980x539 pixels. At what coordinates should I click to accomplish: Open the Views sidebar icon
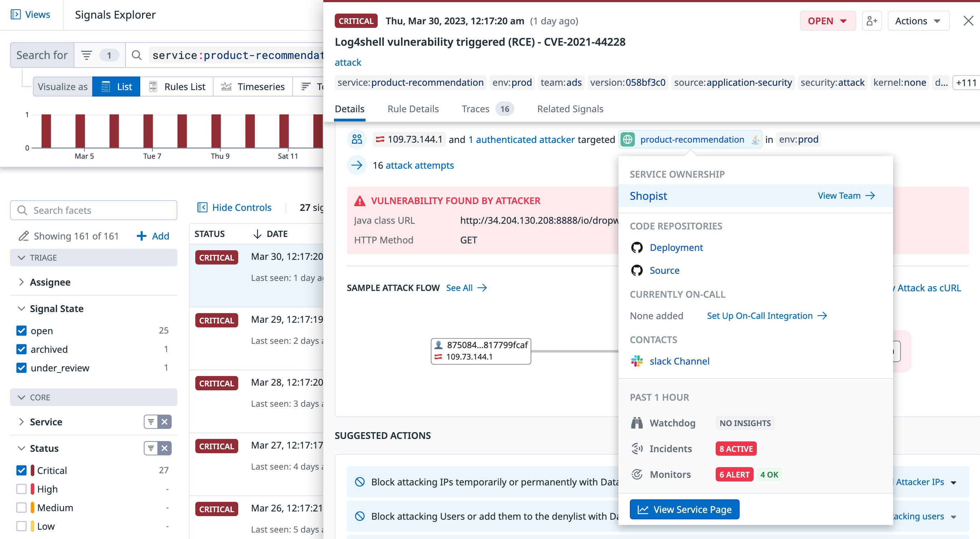click(16, 14)
